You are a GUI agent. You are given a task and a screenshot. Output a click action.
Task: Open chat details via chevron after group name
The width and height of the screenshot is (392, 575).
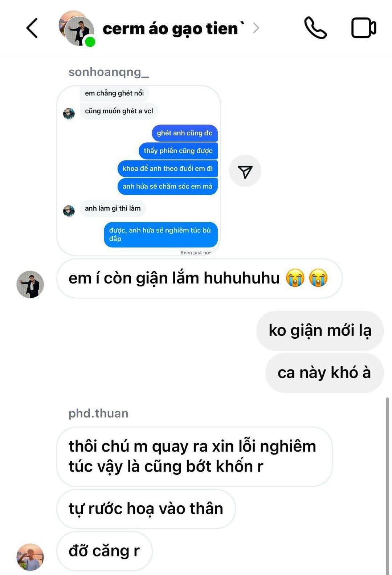(256, 28)
